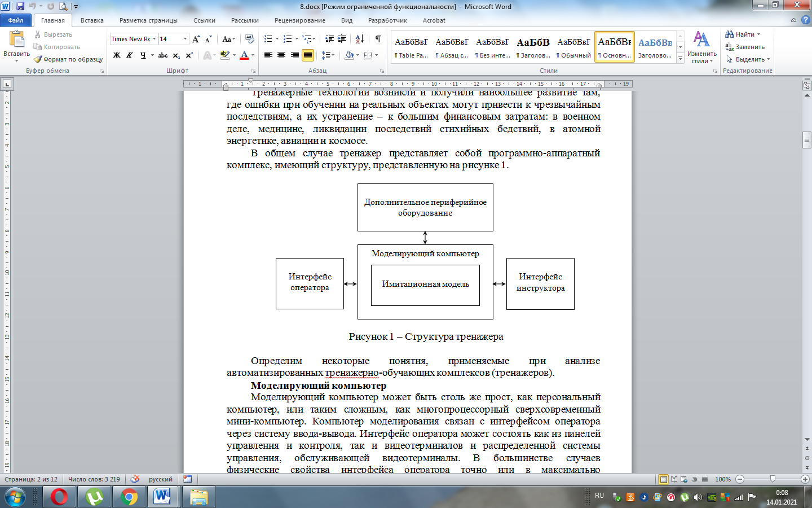Switch to the Рецензирование tab

click(x=299, y=20)
